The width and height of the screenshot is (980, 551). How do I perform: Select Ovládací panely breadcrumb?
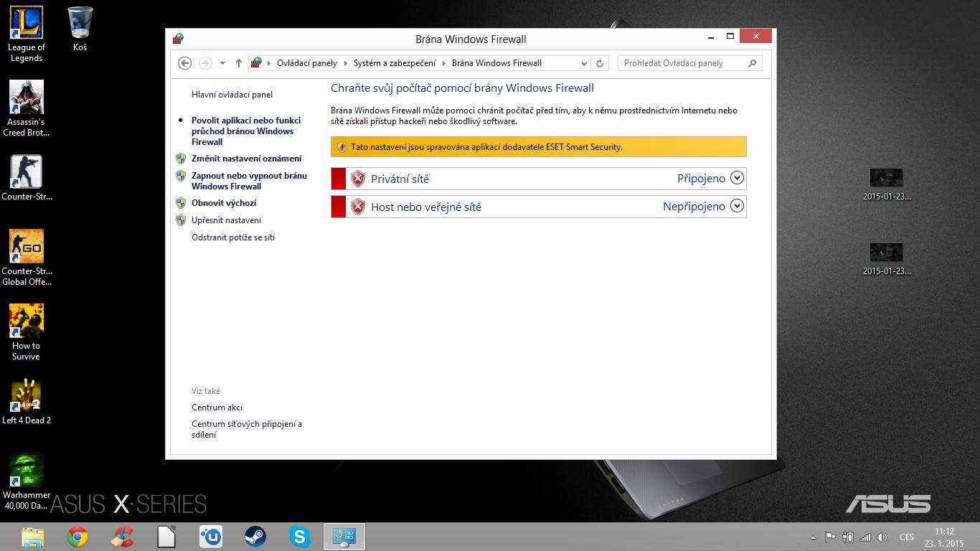click(x=307, y=63)
